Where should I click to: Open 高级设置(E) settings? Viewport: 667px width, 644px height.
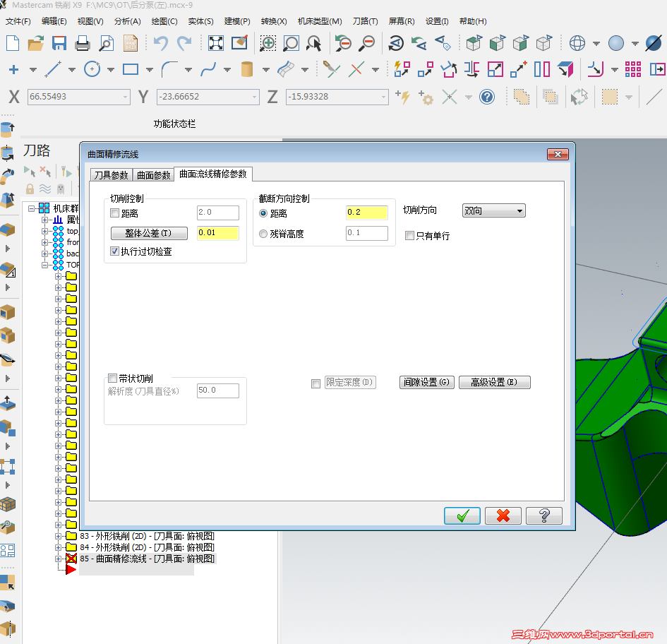pyautogui.click(x=494, y=382)
